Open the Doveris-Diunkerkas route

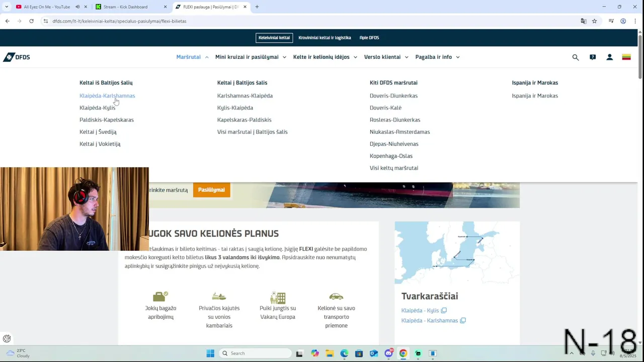click(x=393, y=96)
